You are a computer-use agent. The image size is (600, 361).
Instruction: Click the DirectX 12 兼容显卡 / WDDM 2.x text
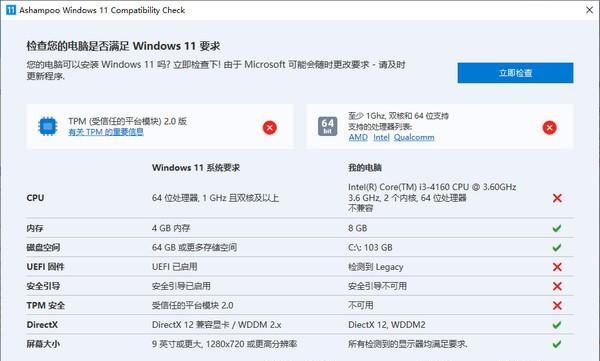pos(217,325)
